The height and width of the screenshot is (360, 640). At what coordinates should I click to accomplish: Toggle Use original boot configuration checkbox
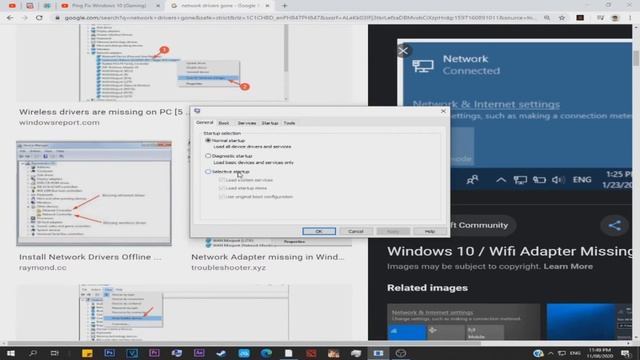(221, 197)
